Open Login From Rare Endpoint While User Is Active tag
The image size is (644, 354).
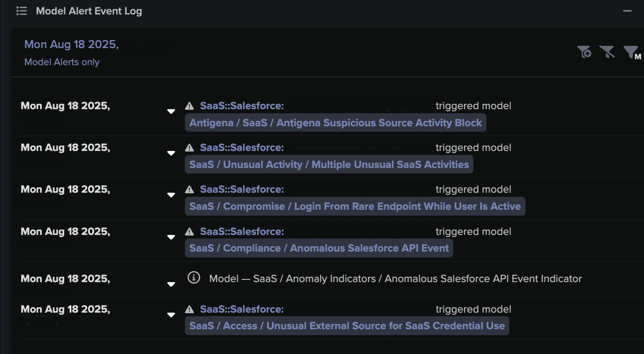355,206
